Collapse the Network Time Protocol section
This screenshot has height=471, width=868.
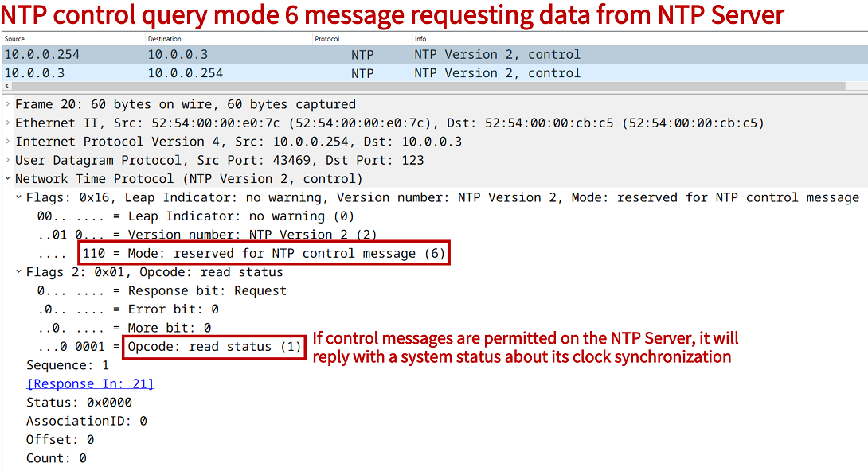[x=8, y=179]
